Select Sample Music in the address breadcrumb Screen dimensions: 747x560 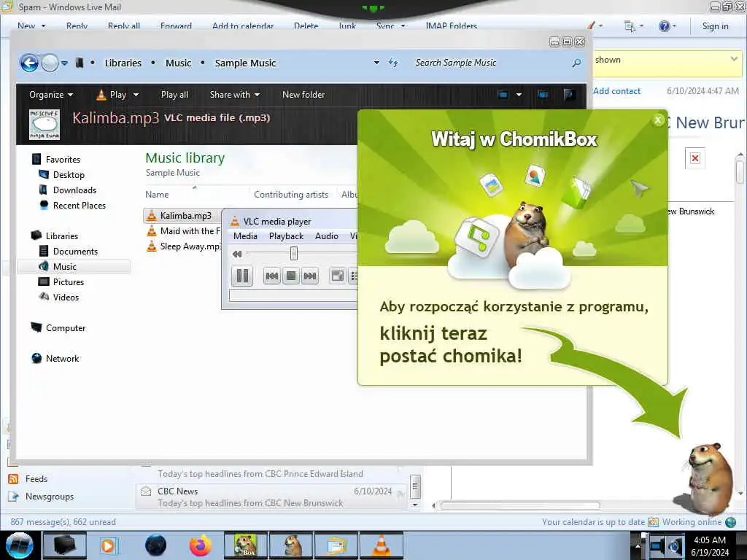[245, 63]
